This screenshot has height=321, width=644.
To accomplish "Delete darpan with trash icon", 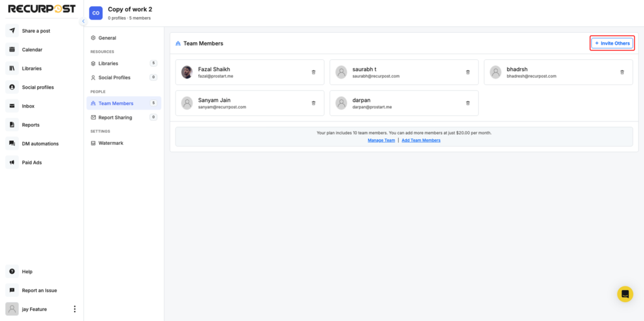I will click(x=468, y=103).
